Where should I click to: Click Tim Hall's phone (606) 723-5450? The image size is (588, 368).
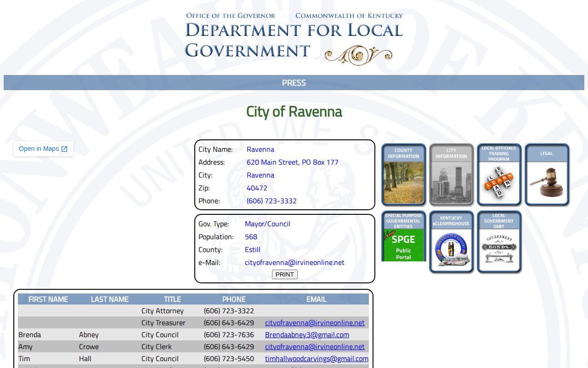click(x=229, y=359)
